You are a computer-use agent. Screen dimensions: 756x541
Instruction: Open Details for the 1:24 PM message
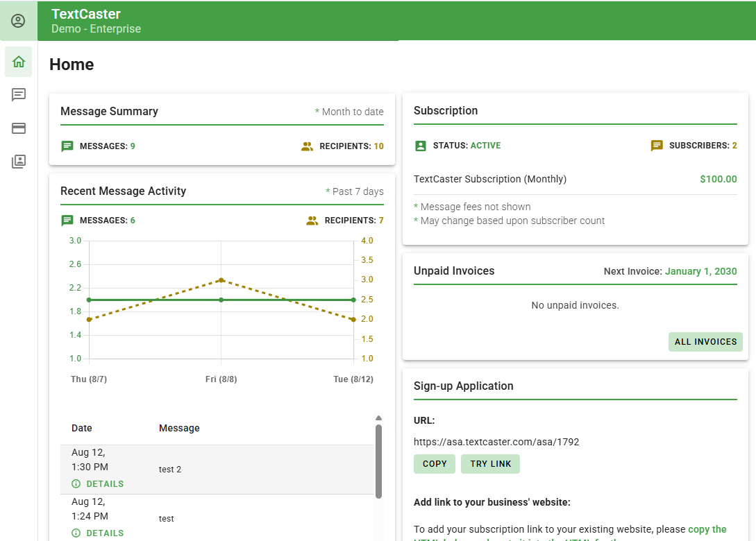[x=98, y=533]
